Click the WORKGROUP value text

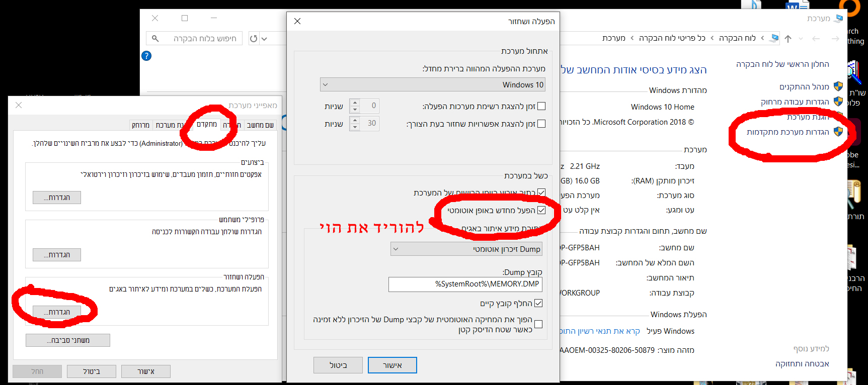point(580,293)
